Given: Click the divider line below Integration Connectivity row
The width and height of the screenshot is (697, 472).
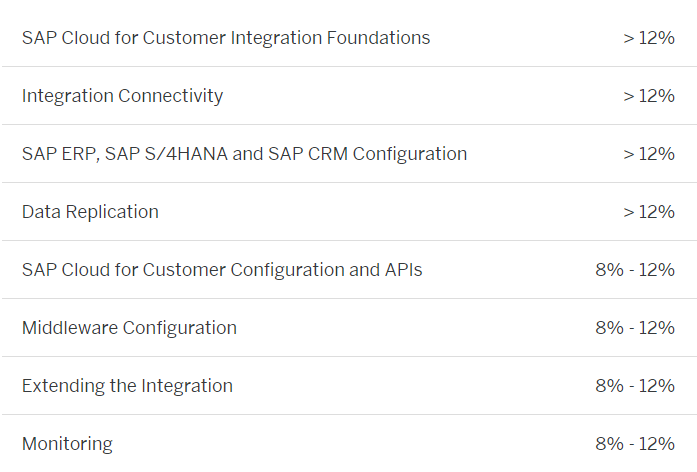Looking at the screenshot, I should pos(349,124).
